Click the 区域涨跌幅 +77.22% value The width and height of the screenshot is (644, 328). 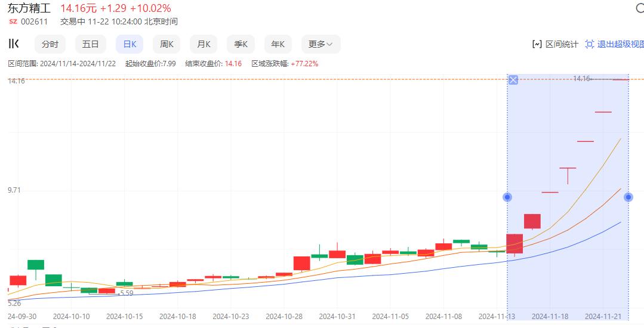click(x=304, y=64)
